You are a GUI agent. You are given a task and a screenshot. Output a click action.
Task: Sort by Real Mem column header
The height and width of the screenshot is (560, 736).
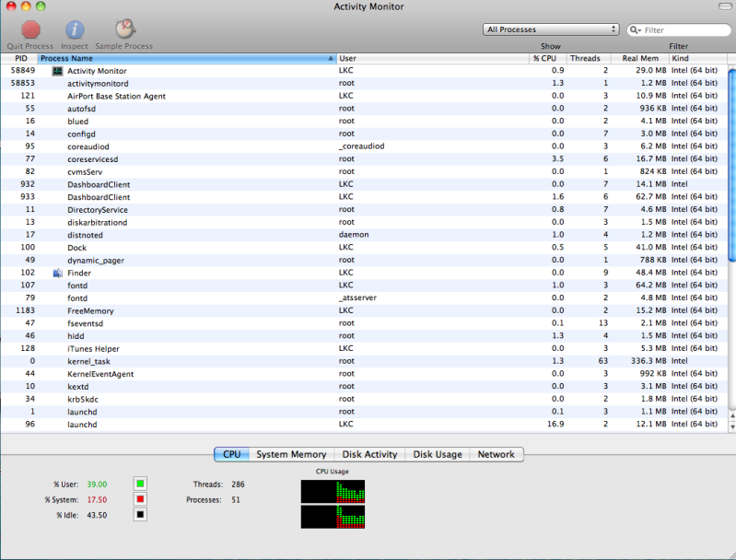click(640, 58)
